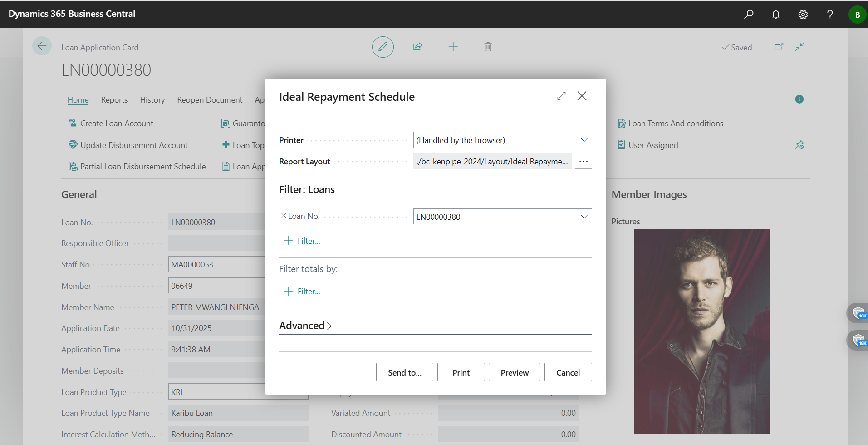This screenshot has width=868, height=445.
Task: Open the Printer dropdown
Action: tap(584, 140)
